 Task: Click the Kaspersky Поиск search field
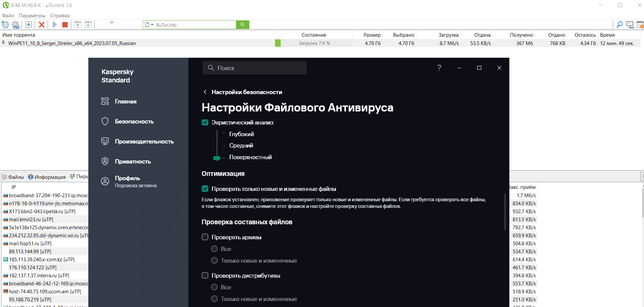(x=255, y=68)
